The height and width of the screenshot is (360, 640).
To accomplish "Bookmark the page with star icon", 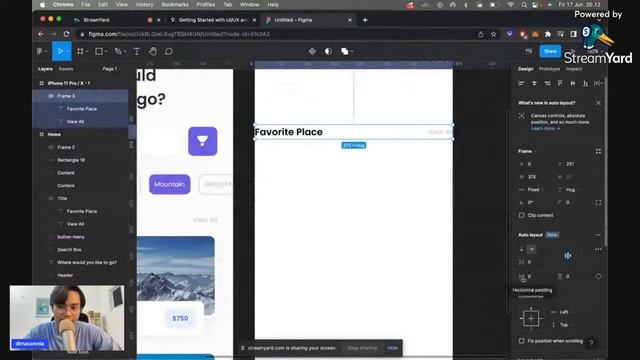I will (493, 34).
